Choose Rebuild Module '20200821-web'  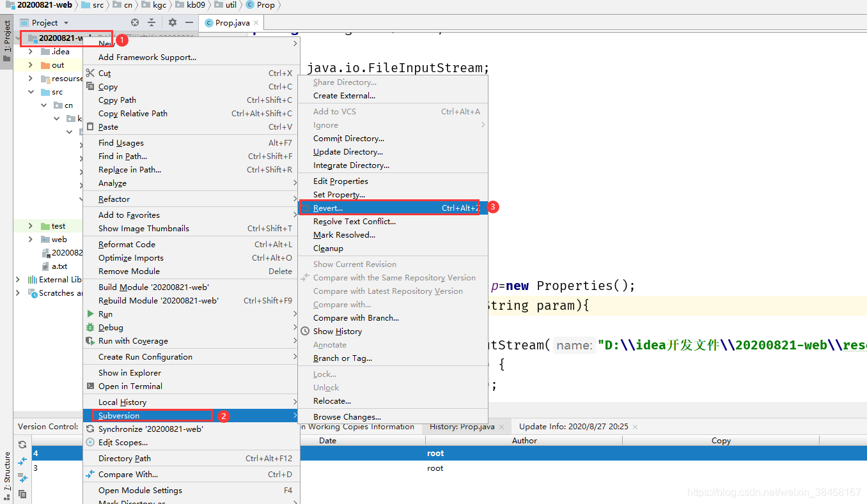point(191,300)
